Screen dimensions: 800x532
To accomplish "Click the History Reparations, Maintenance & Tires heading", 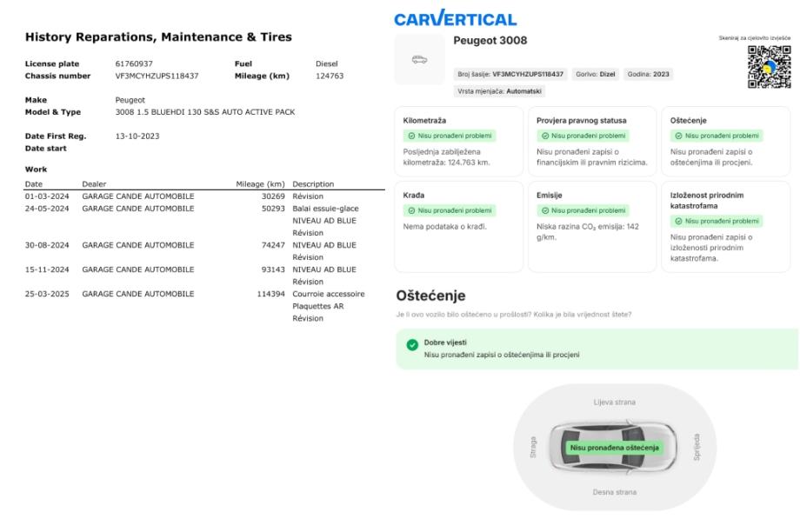I will [x=158, y=37].
